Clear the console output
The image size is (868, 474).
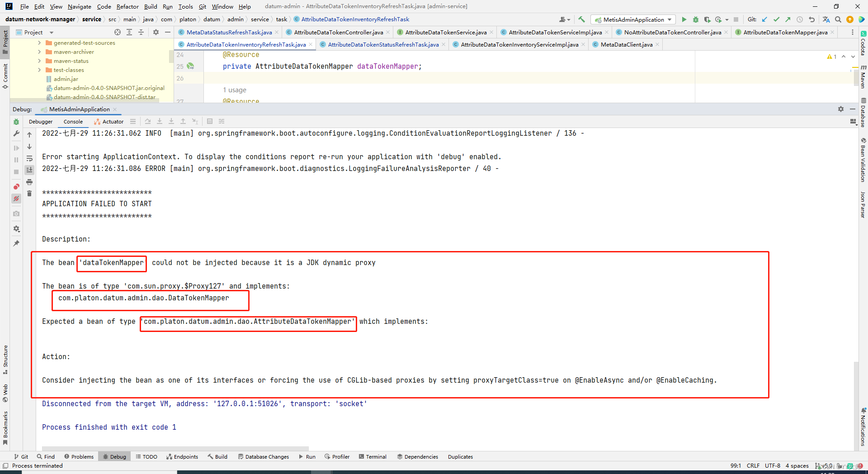29,193
